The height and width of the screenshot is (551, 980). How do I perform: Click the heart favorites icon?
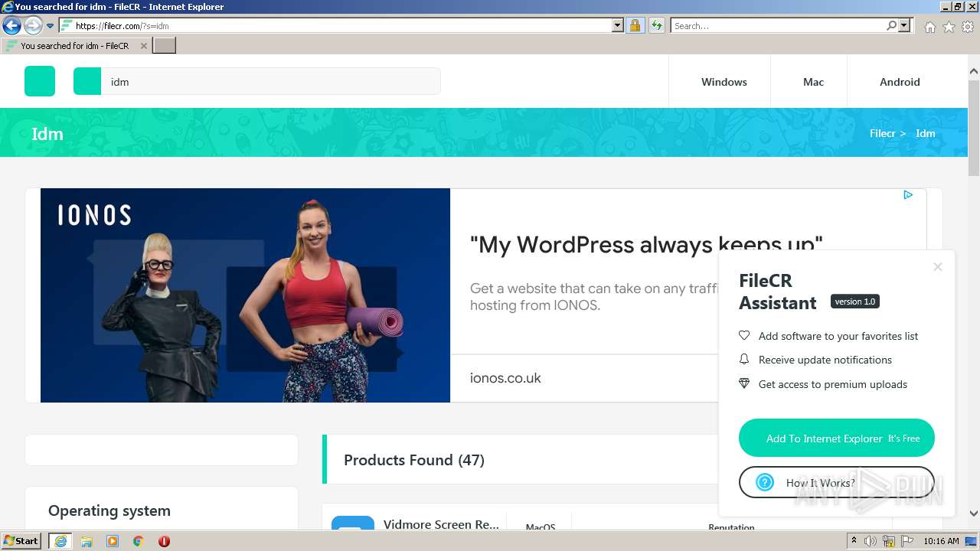[x=744, y=336]
